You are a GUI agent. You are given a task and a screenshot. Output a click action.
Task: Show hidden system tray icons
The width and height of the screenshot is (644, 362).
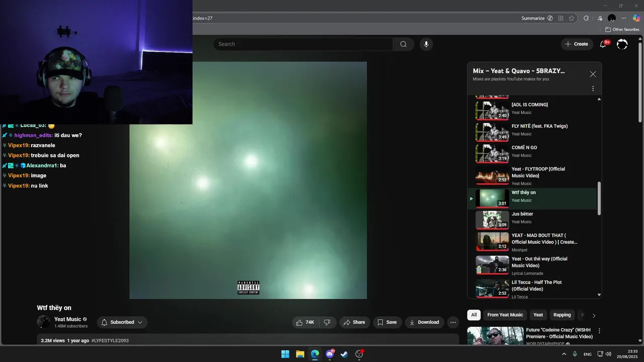point(563,354)
